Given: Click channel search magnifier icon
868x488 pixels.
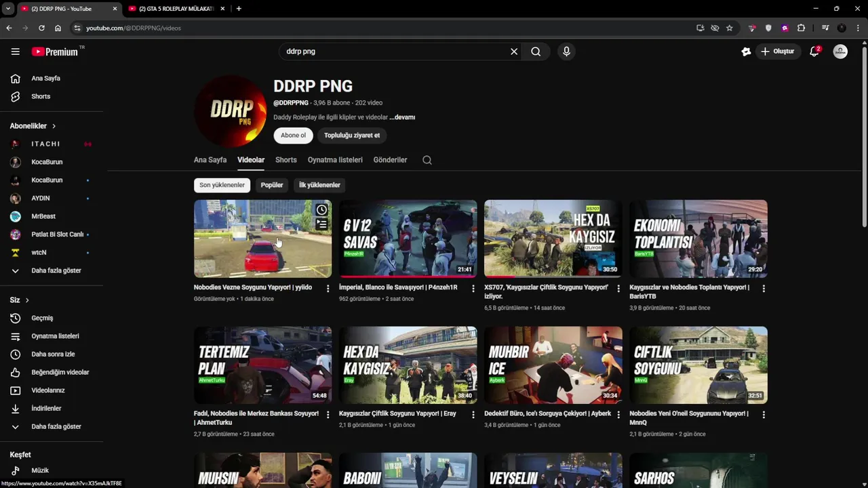Looking at the screenshot, I should click(427, 160).
